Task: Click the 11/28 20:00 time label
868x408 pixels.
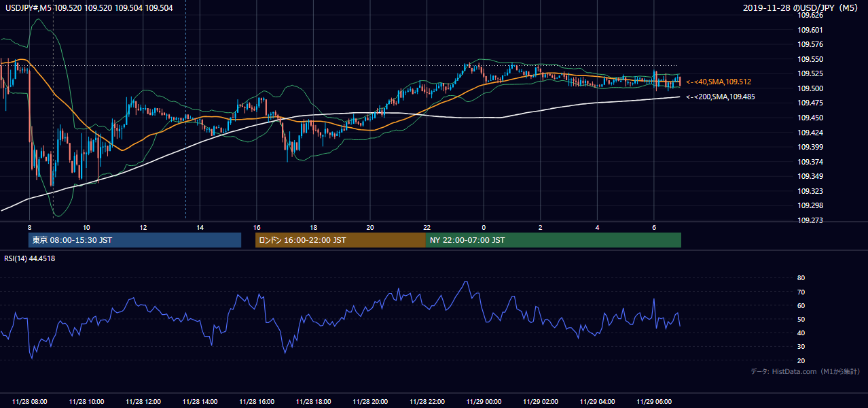Action: click(370, 402)
